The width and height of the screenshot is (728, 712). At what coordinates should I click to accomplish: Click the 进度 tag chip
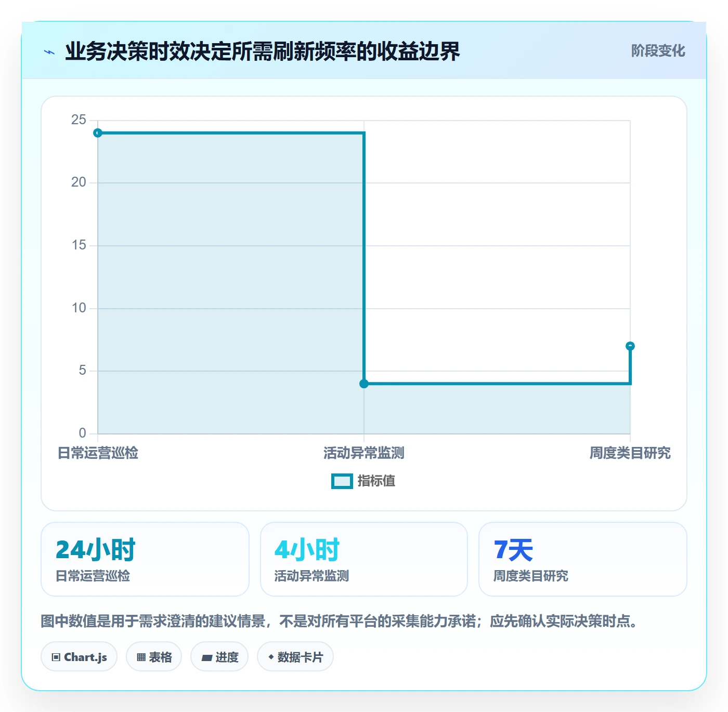tap(219, 657)
